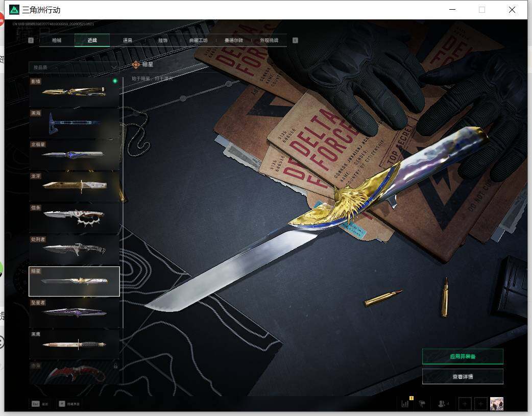The width and height of the screenshot is (532, 416).
Task: Open the player avatar profile picture
Action: pyautogui.click(x=497, y=404)
